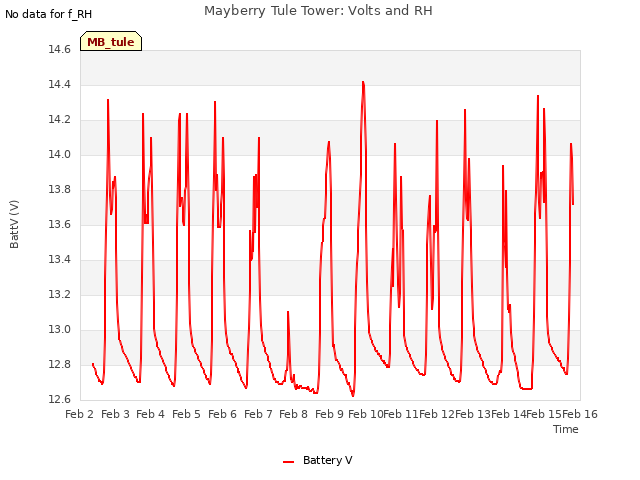Click the Feb 5 x-axis label
Screen dimensions: 640x480
187,414
